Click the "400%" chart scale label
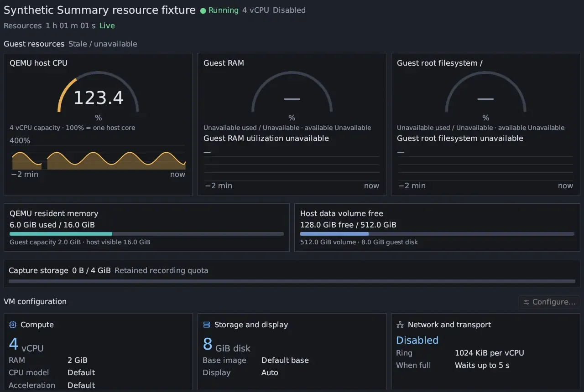The height and width of the screenshot is (392, 584). (x=20, y=140)
